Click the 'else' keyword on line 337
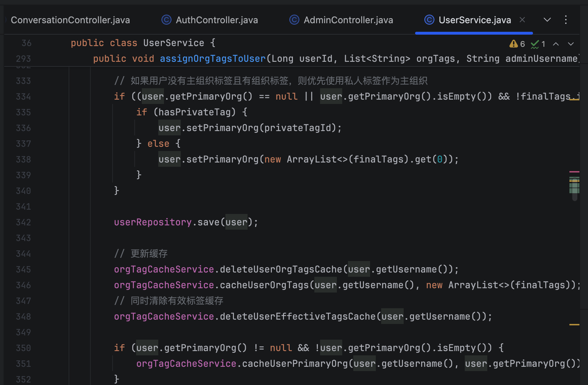The width and height of the screenshot is (588, 385). pyautogui.click(x=158, y=144)
